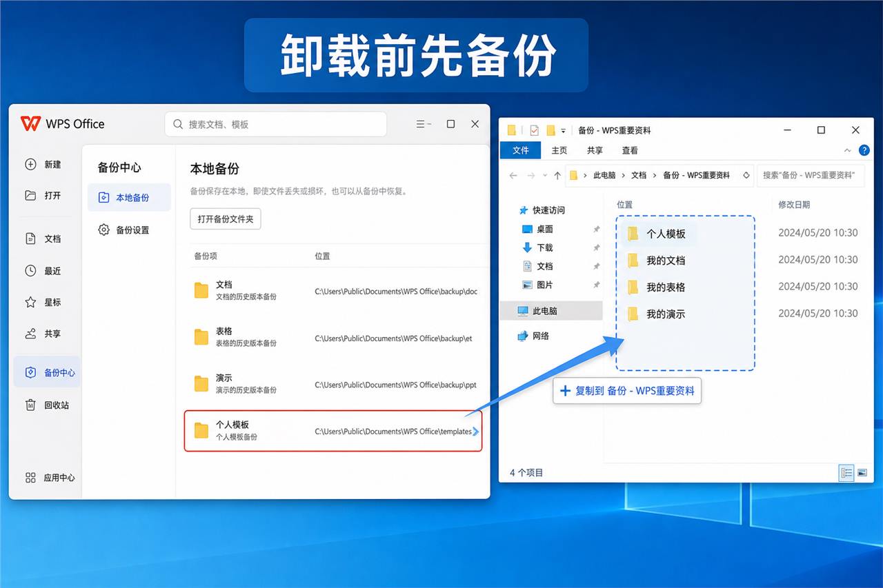Select 图片 in Explorer navigation pane

[539, 285]
